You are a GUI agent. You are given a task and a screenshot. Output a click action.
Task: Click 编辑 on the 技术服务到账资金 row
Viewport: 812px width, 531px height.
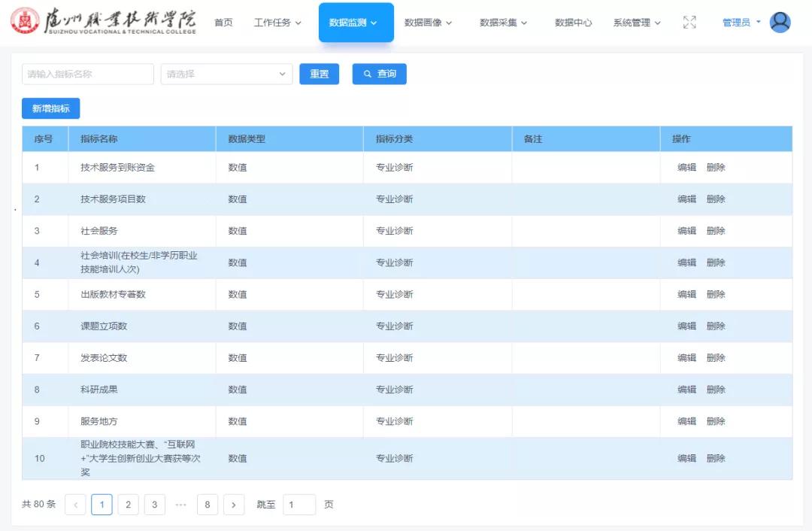(686, 168)
